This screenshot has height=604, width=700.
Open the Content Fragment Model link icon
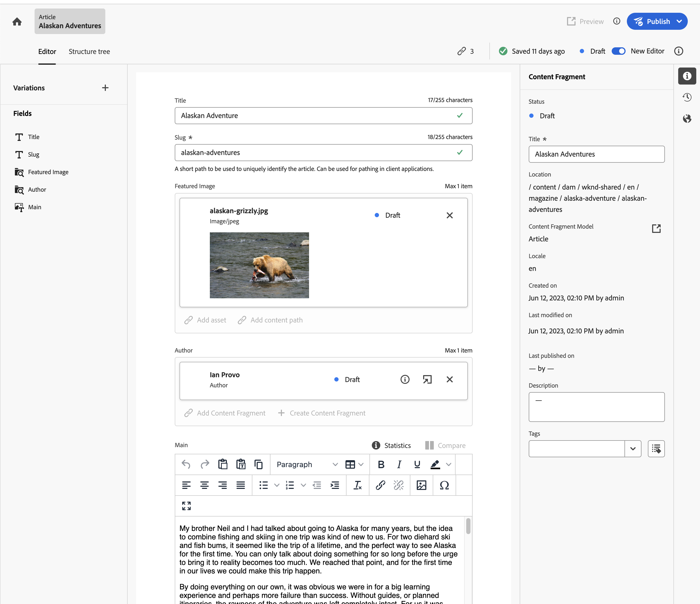pyautogui.click(x=656, y=229)
